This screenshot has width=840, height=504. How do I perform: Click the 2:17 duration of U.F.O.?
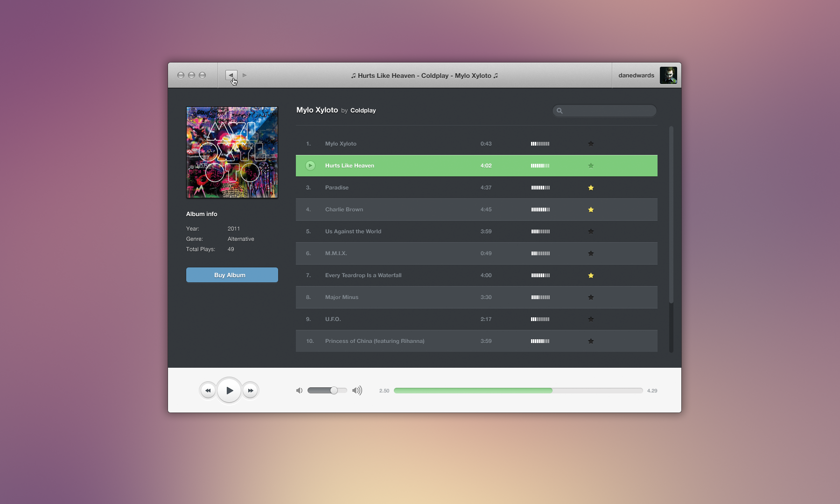(x=486, y=319)
